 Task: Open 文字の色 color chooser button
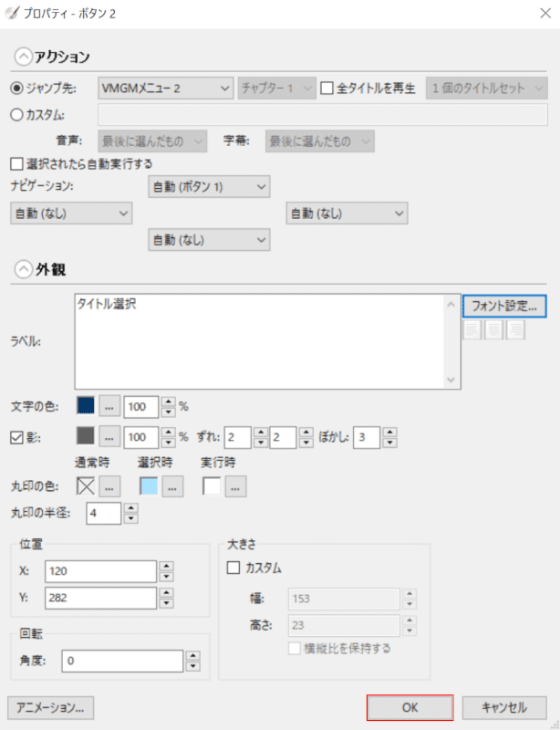pyautogui.click(x=109, y=406)
